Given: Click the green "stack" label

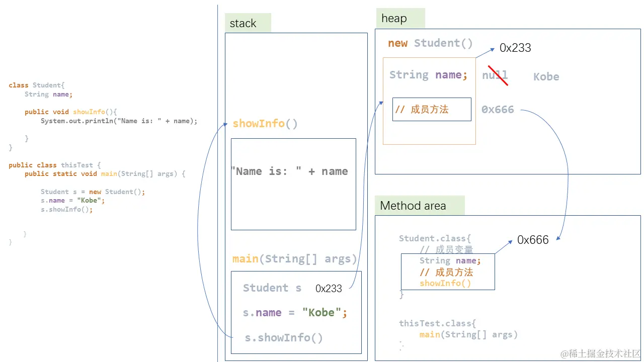Looking at the screenshot, I should coord(248,23).
